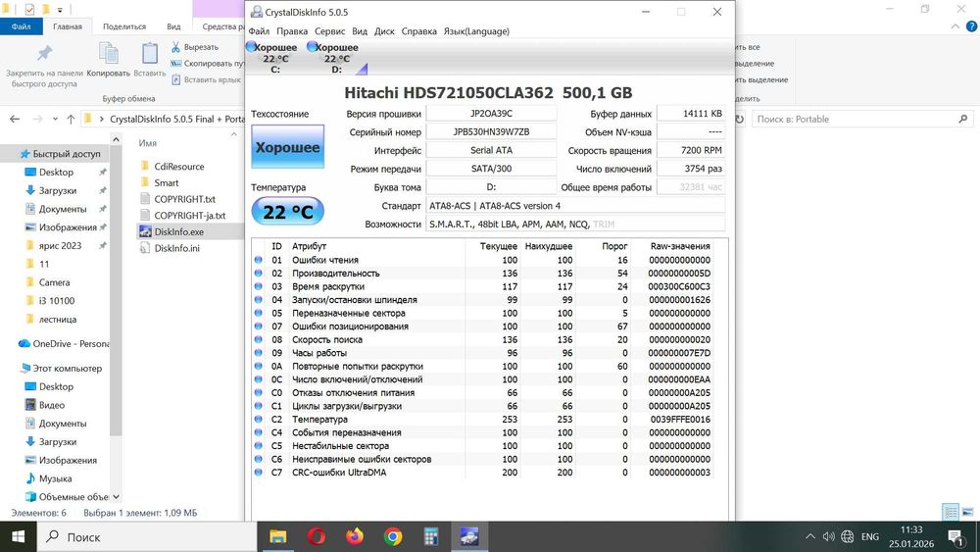The height and width of the screenshot is (552, 980).
Task: Select the Smart folder
Action: [x=167, y=182]
